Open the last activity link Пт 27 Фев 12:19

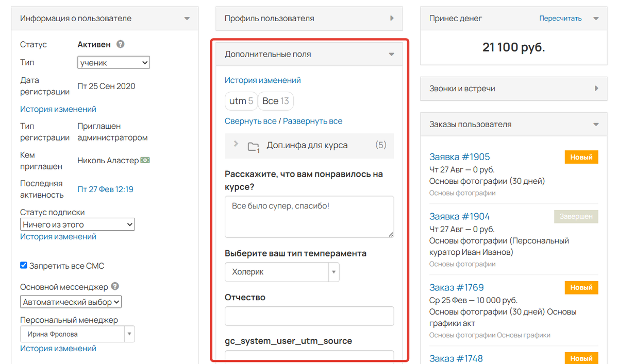pyautogui.click(x=105, y=189)
